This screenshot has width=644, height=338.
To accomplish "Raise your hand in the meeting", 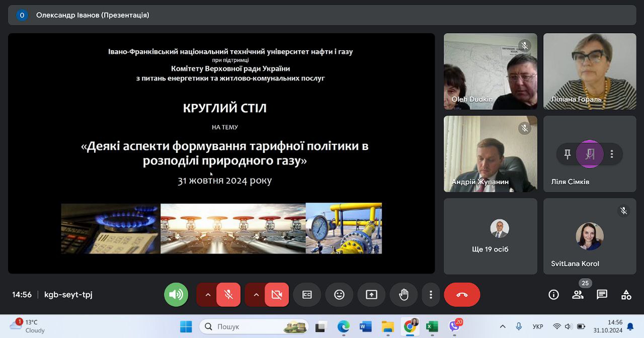I will [404, 295].
